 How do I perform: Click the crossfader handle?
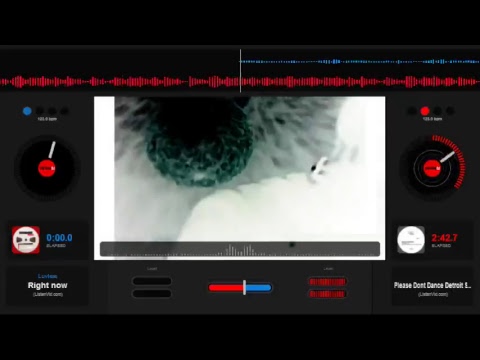[244, 287]
